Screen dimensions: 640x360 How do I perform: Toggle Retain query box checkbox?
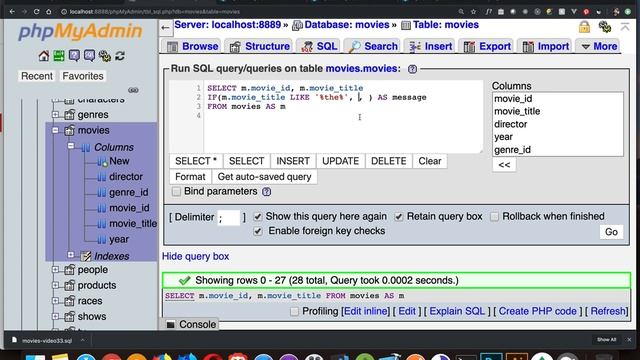pyautogui.click(x=399, y=217)
